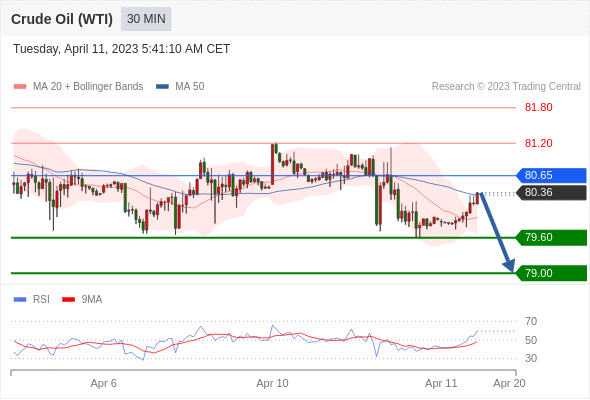Toggle the MA 20 + Bollinger Bands legend

(88, 87)
